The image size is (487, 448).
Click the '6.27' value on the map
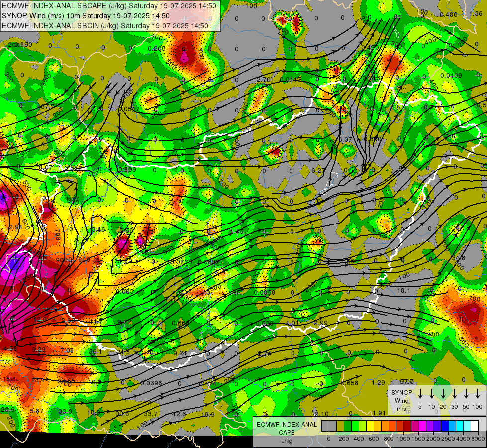317,170
